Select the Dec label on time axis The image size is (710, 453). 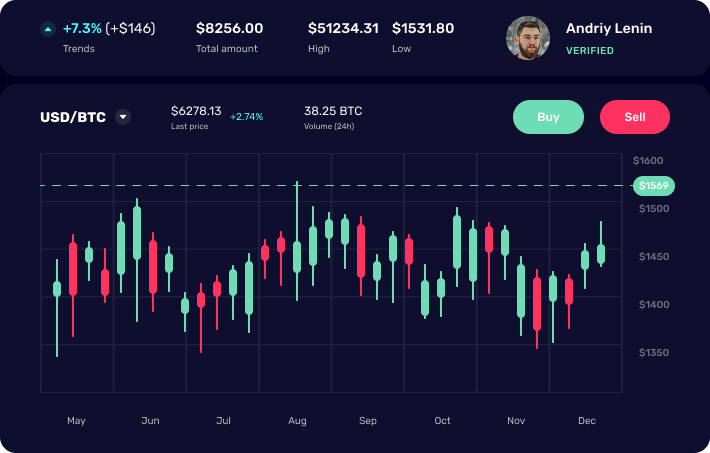click(x=587, y=421)
